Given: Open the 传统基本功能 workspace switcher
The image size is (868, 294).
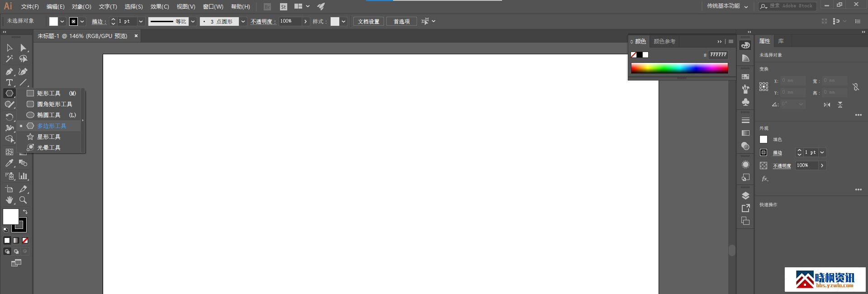Looking at the screenshot, I should (727, 6).
